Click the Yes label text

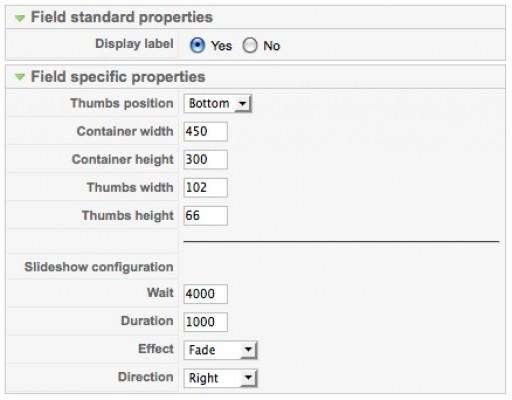click(x=221, y=46)
